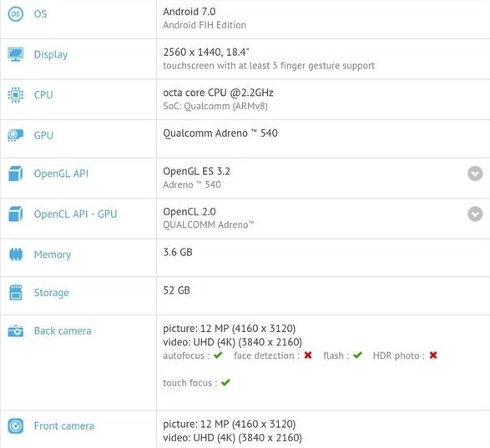
Task: Click the Storage SD card icon
Action: coord(16,293)
